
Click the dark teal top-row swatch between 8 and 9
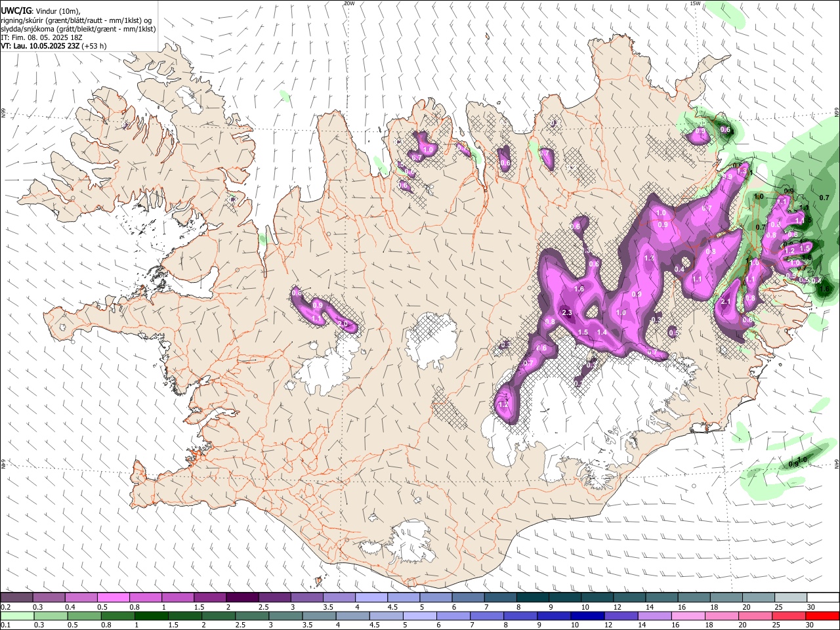(533, 598)
